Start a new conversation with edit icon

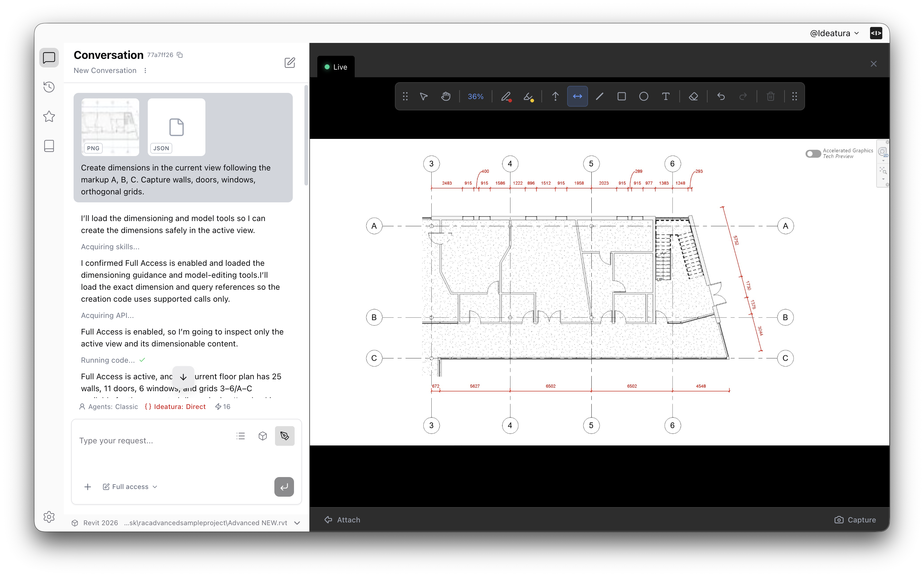(290, 63)
